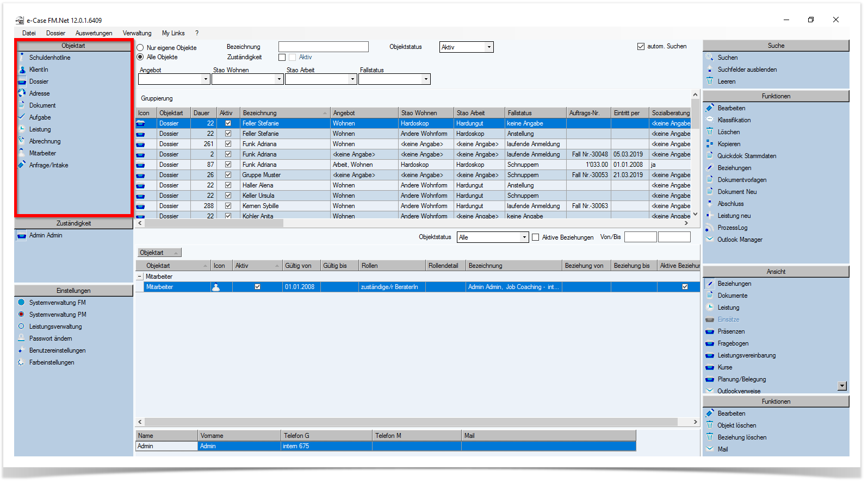This screenshot has width=868, height=483.
Task: Open the Datei menu
Action: click(x=29, y=33)
